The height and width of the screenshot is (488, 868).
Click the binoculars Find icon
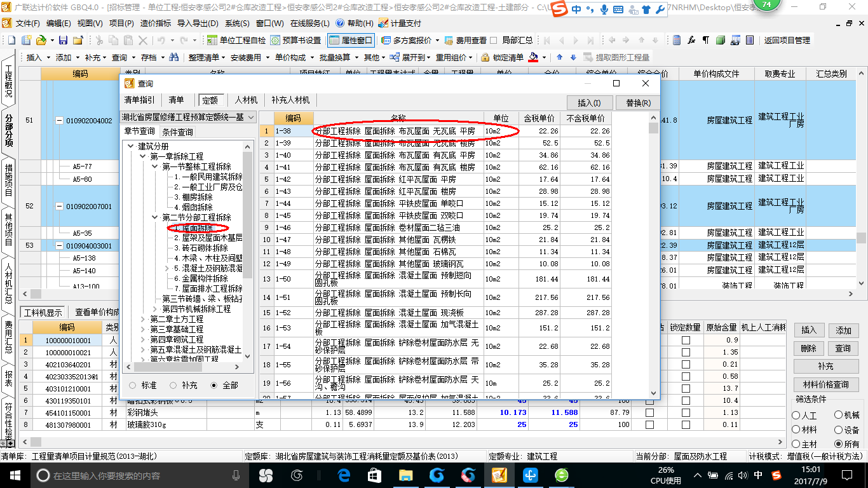tap(173, 57)
